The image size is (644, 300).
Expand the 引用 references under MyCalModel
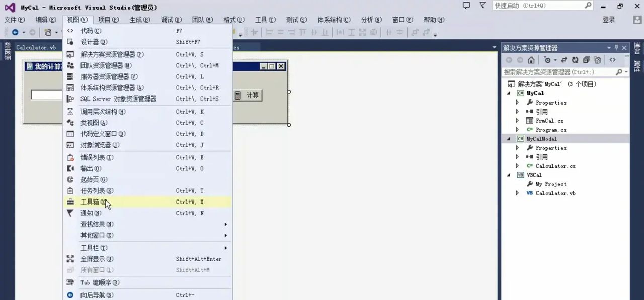517,157
